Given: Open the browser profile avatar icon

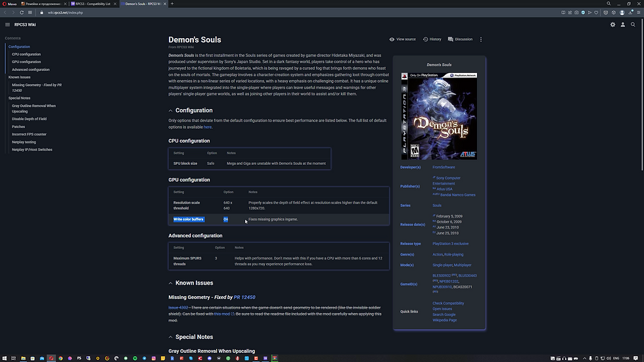Looking at the screenshot, I should pyautogui.click(x=622, y=12).
